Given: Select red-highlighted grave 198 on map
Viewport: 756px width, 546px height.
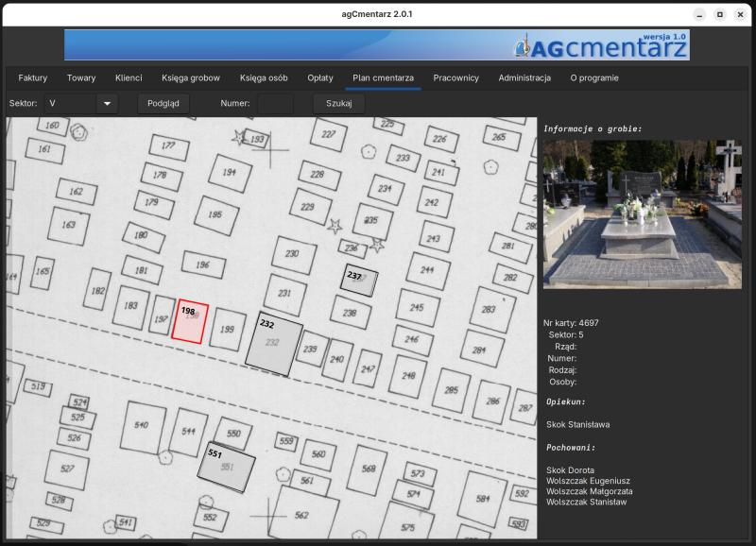Looking at the screenshot, I should click(189, 320).
